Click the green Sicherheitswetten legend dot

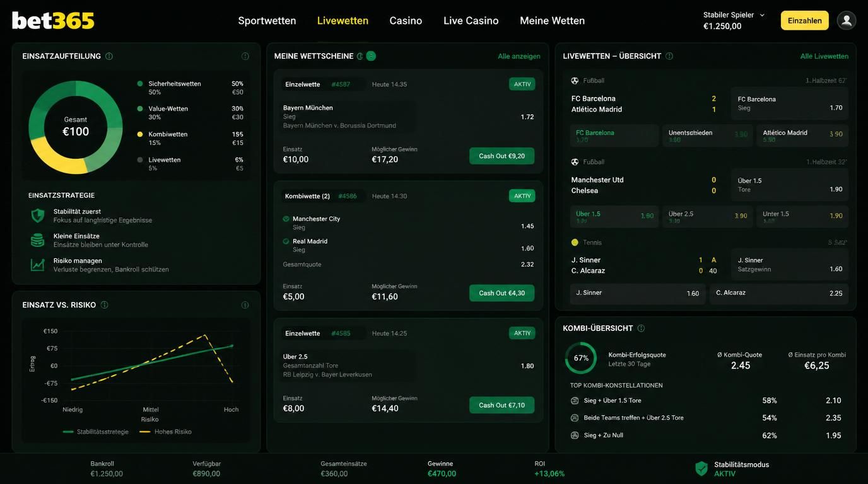(x=140, y=83)
